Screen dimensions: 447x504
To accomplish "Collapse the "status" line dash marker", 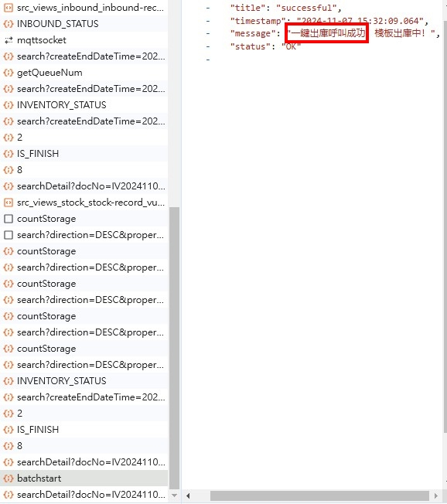I will [x=208, y=46].
